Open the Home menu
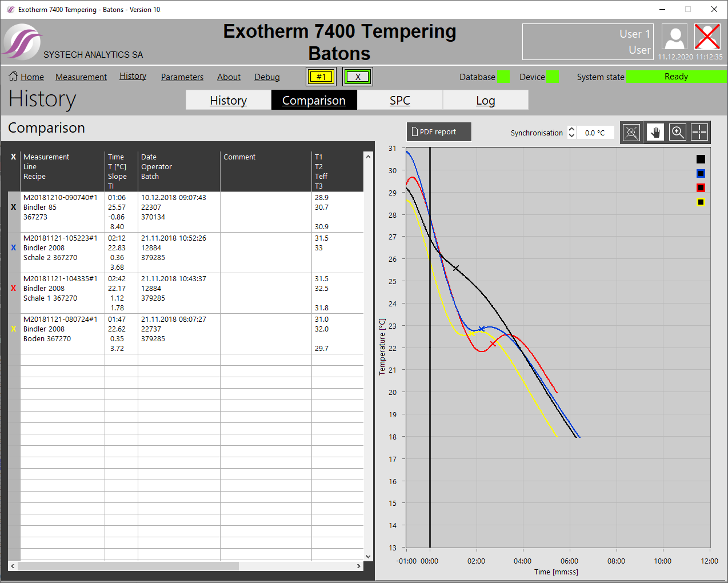The image size is (728, 583). tap(32, 77)
